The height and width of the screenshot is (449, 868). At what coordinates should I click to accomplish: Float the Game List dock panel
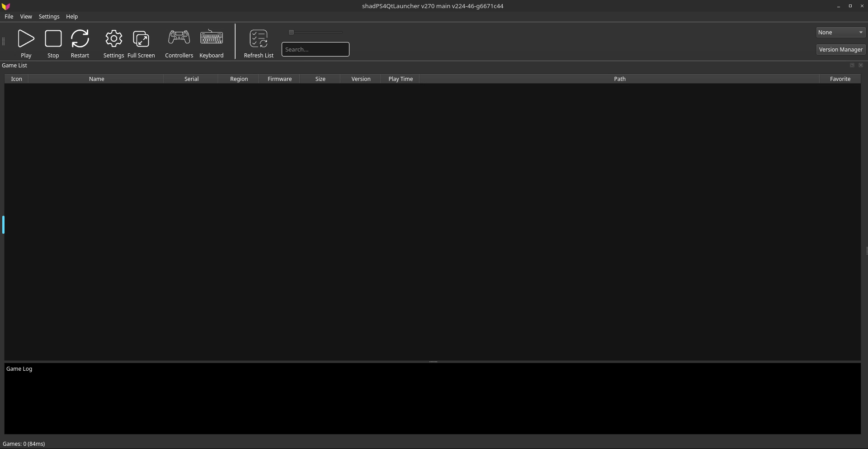pos(852,66)
